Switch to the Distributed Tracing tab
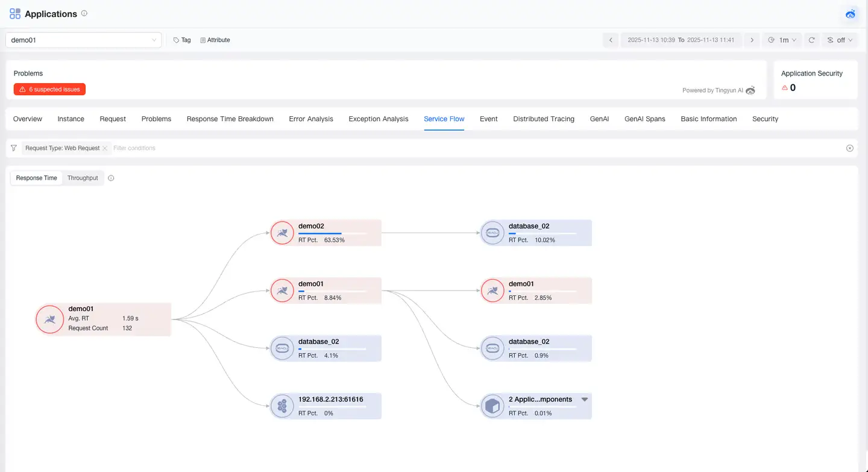Image resolution: width=868 pixels, height=472 pixels. [x=543, y=119]
